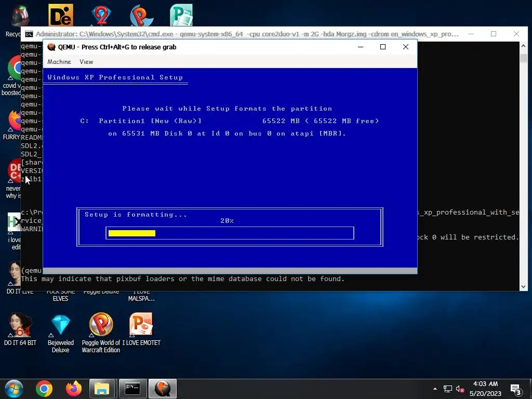Click 'Windows XP Professional Setup' heading
The image size is (532, 399).
[115, 77]
